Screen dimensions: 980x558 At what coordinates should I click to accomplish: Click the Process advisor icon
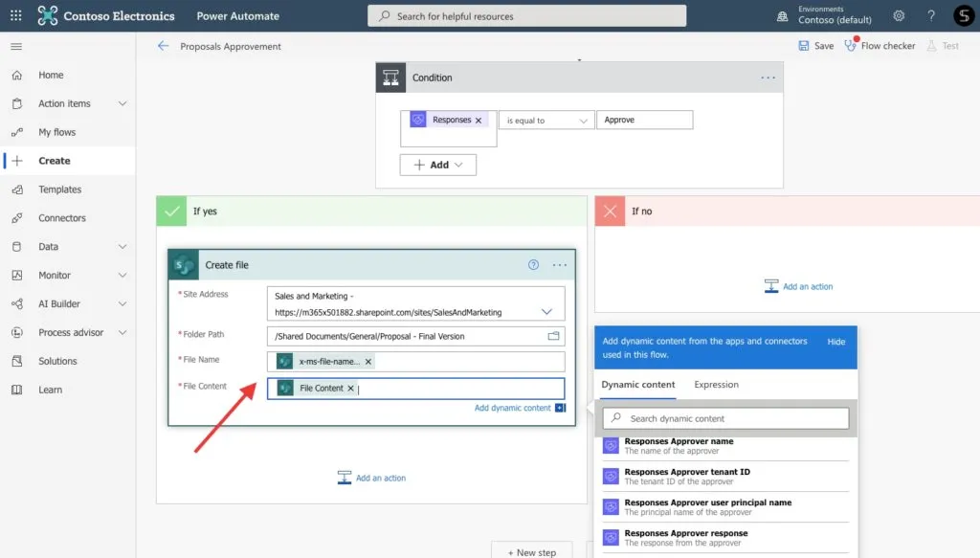tap(17, 333)
